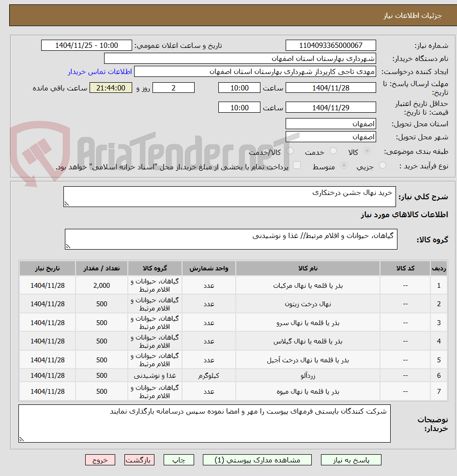Click the شهر محل تحویل field
The width and height of the screenshot is (457, 476).
(x=331, y=137)
